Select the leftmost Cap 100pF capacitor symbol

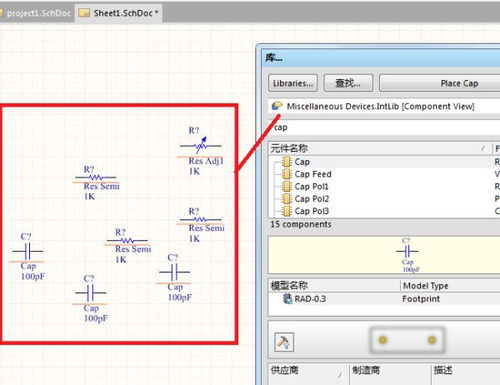(x=28, y=251)
